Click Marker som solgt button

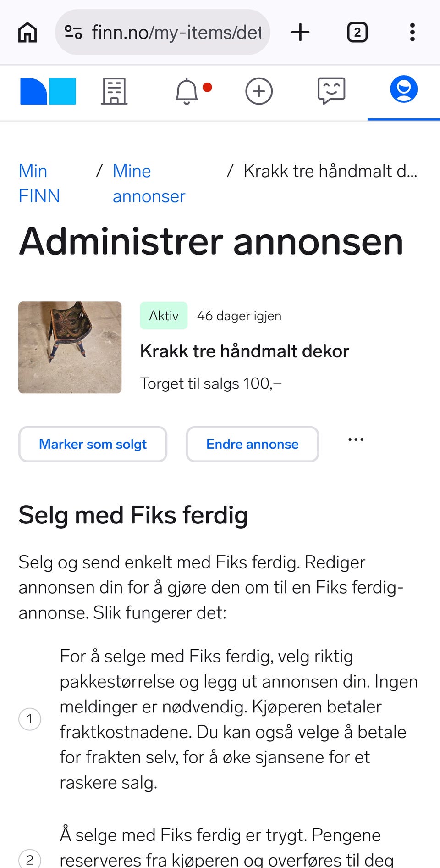click(x=93, y=444)
